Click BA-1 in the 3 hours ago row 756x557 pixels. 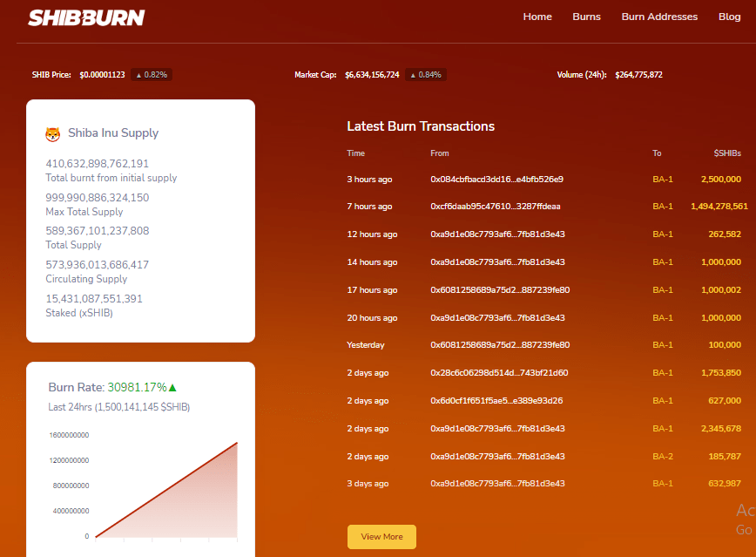pos(663,179)
